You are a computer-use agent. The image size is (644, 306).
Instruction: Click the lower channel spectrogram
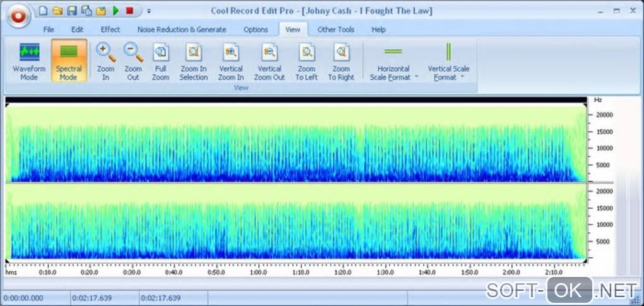[x=296, y=221]
